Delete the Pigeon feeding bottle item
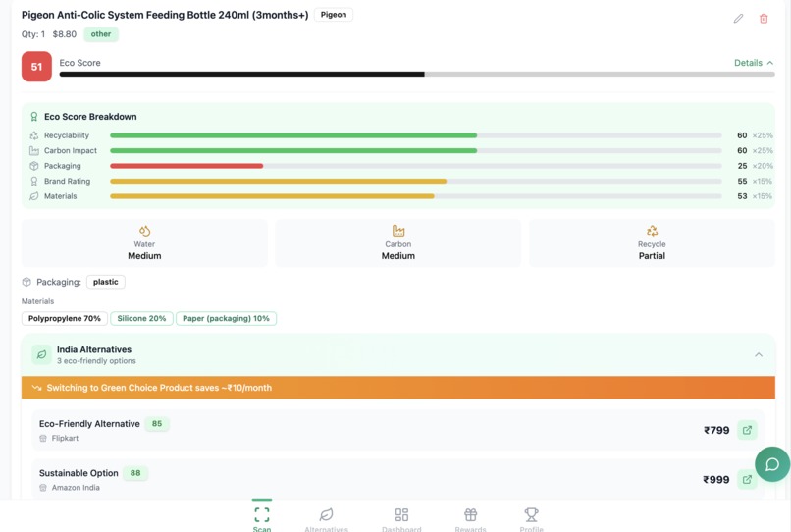 pyautogui.click(x=764, y=19)
